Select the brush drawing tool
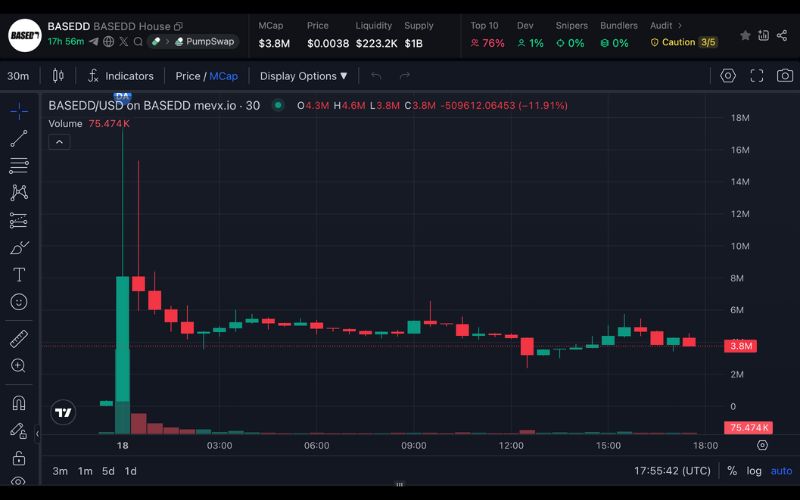 click(19, 247)
